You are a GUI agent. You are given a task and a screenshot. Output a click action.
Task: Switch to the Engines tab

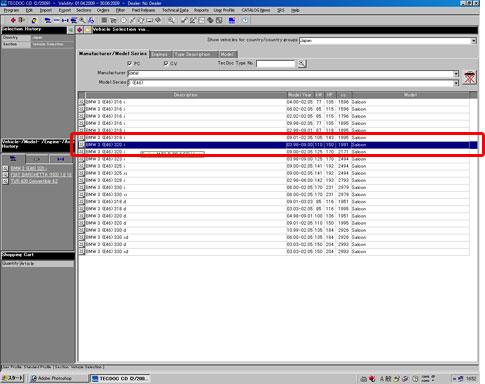(160, 54)
